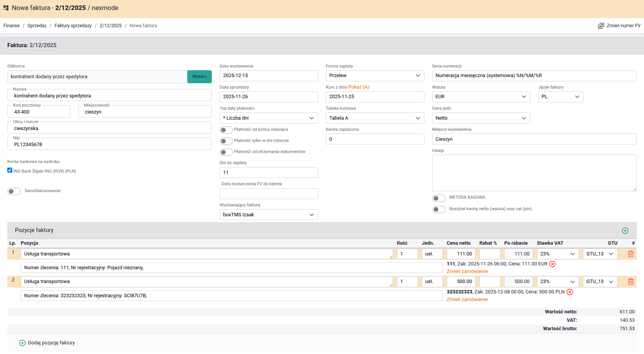Image resolution: width=644 pixels, height=354 pixels.
Task: Click green plus icon in Pozycje faktury header
Action: [x=625, y=231]
